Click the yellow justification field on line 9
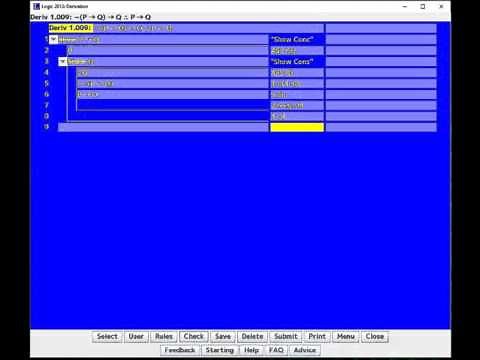 click(x=297, y=127)
